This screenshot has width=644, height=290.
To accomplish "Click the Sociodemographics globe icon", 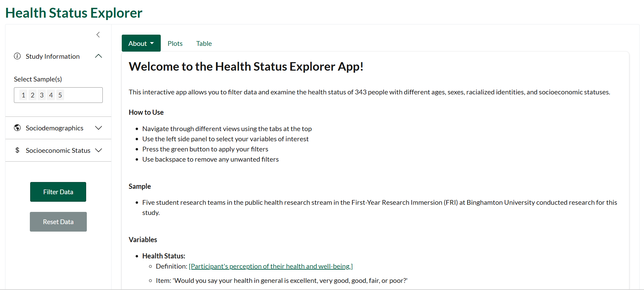I will (x=17, y=128).
